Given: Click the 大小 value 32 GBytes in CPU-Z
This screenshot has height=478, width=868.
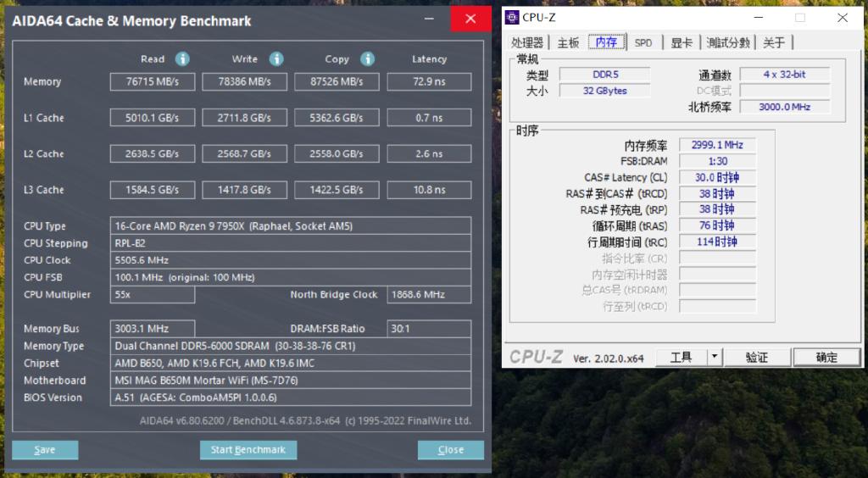Looking at the screenshot, I should (604, 91).
